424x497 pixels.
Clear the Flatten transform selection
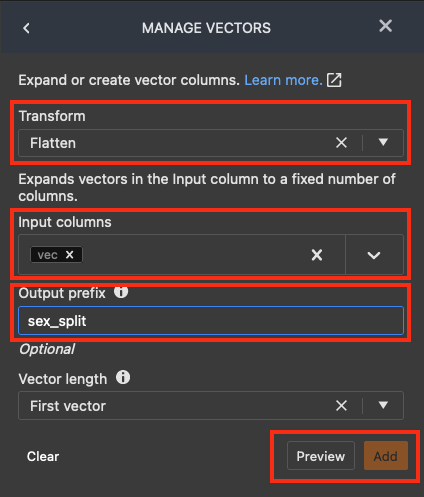pyautogui.click(x=341, y=143)
